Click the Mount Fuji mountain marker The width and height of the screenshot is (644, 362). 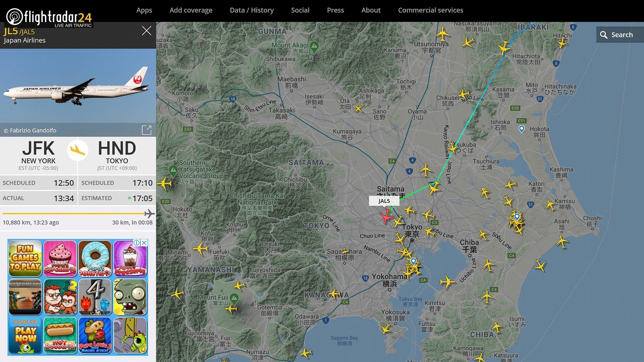click(x=234, y=298)
